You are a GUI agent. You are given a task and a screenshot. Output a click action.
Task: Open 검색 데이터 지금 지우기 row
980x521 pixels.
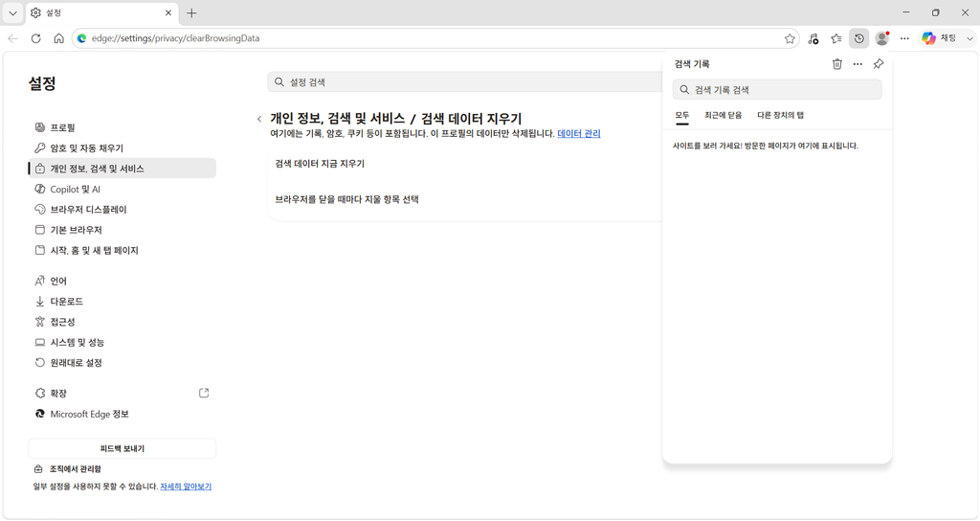(x=466, y=163)
